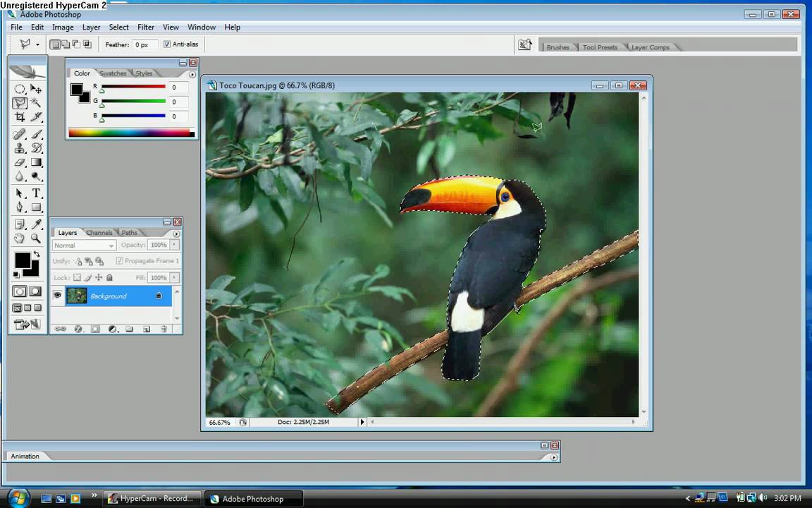Image resolution: width=812 pixels, height=508 pixels.
Task: Switch to the Swatches tab
Action: 113,73
